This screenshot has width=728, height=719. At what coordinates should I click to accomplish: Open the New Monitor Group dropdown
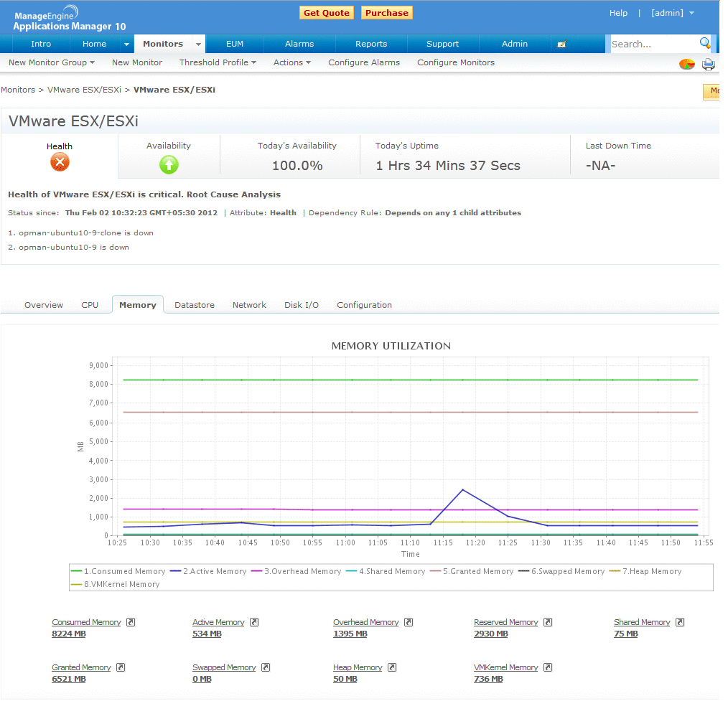pyautogui.click(x=52, y=62)
